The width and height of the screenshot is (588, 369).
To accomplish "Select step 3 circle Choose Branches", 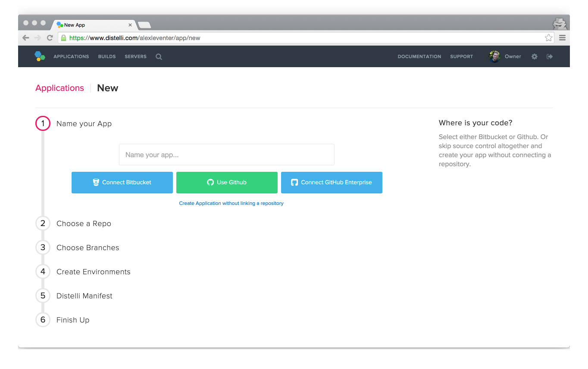I will [43, 248].
